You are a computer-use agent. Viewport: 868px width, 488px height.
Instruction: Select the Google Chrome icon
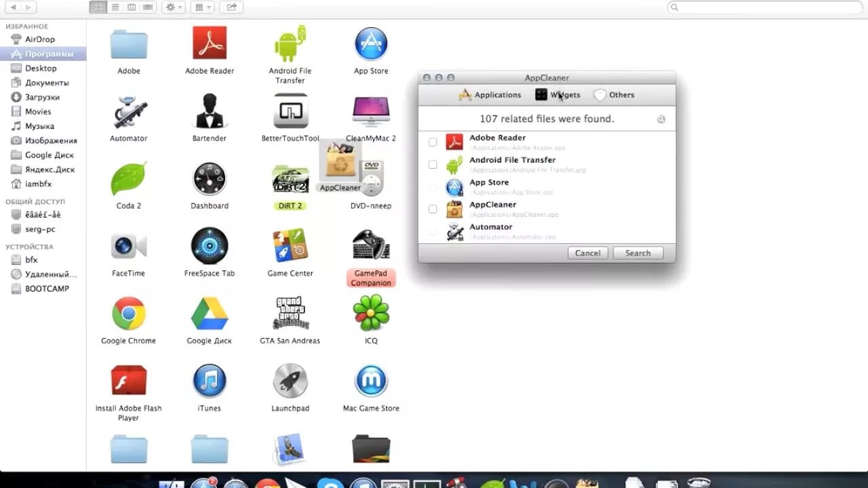click(x=129, y=313)
